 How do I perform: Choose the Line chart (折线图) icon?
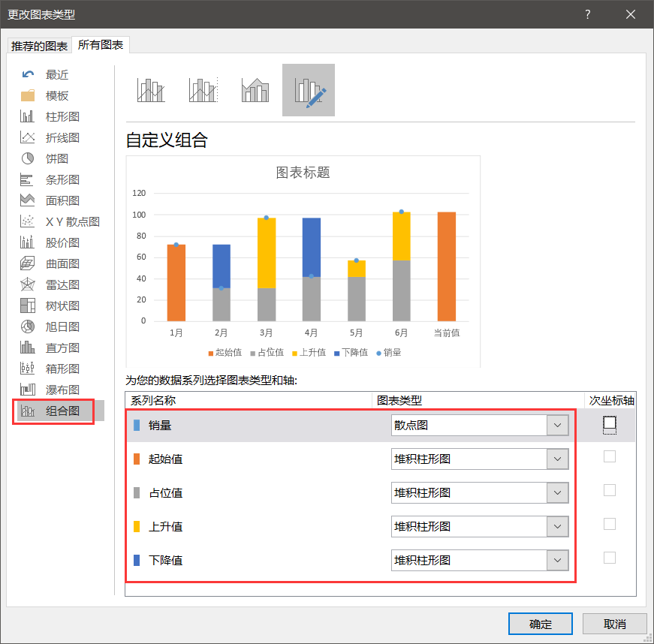28,137
